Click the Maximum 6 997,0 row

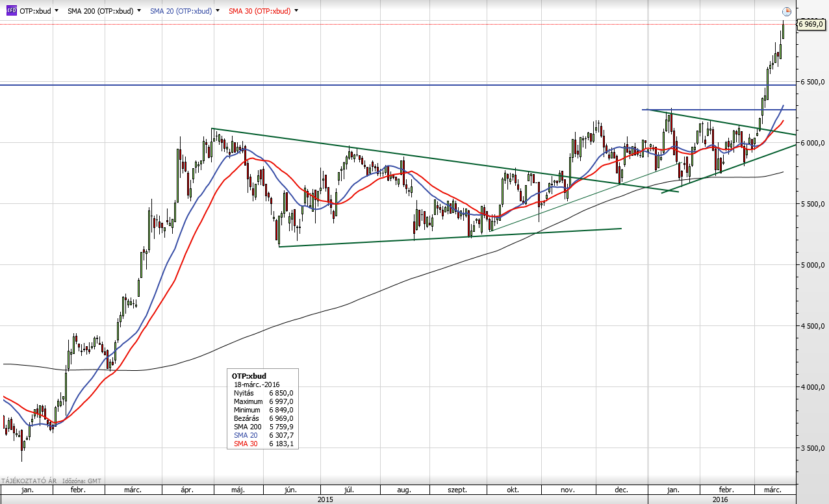coord(263,401)
